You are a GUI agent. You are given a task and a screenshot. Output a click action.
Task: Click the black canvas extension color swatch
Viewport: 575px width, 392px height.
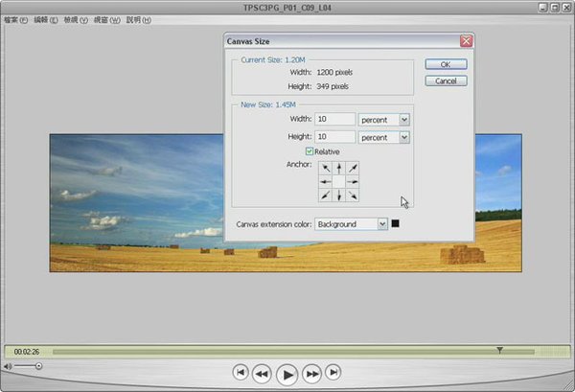(396, 224)
